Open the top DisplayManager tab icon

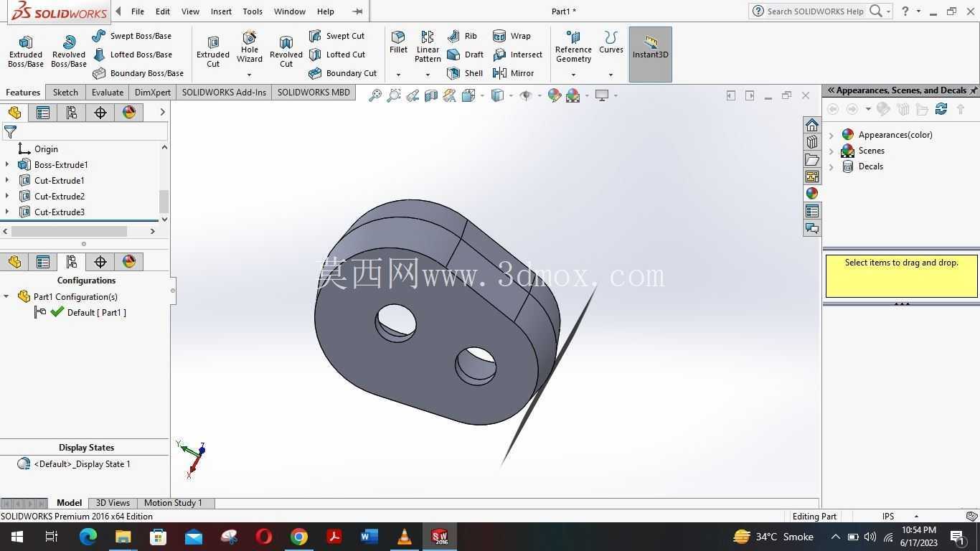point(129,113)
